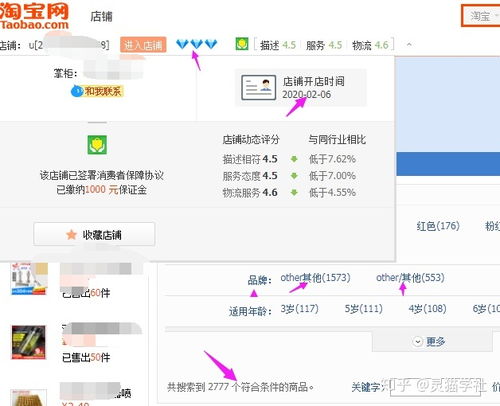Click the 收藏店铺 favorite shop button
Image resolution: width=500 pixels, height=406 pixels.
pyautogui.click(x=94, y=234)
